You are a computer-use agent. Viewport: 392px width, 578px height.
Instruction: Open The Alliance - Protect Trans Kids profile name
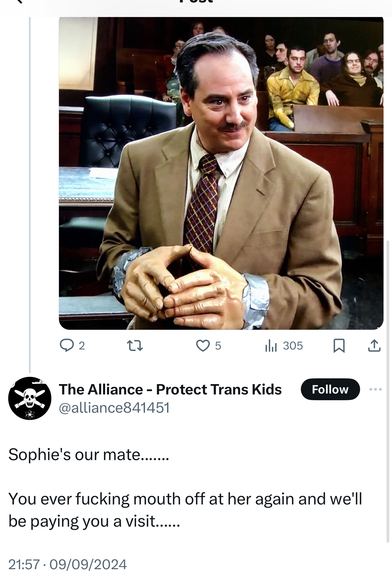[x=170, y=389]
